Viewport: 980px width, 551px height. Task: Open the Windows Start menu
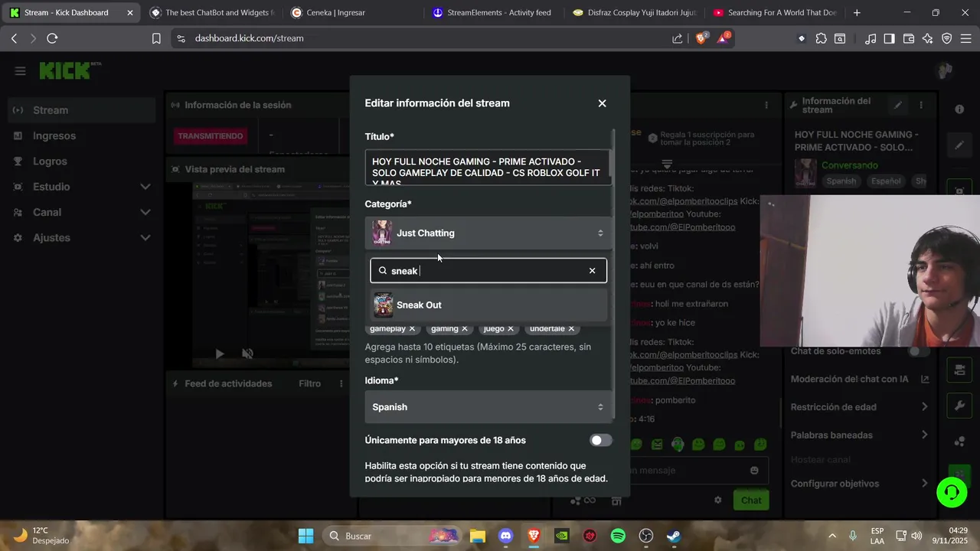pyautogui.click(x=305, y=536)
